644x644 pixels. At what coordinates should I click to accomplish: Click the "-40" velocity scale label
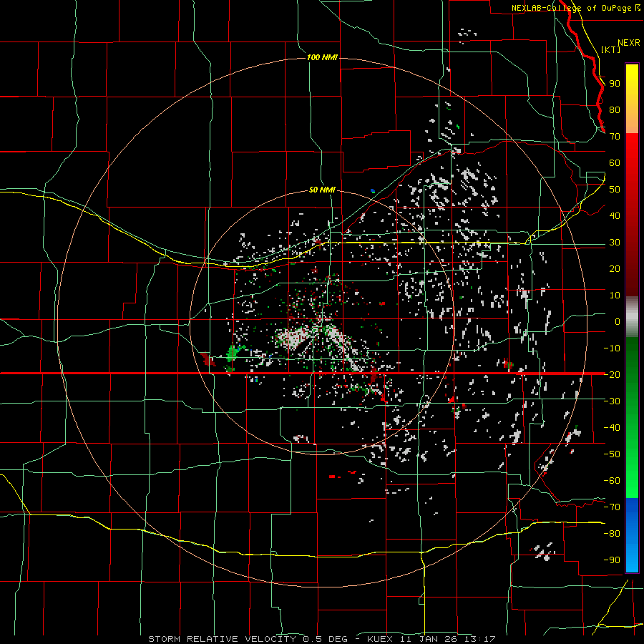612,428
